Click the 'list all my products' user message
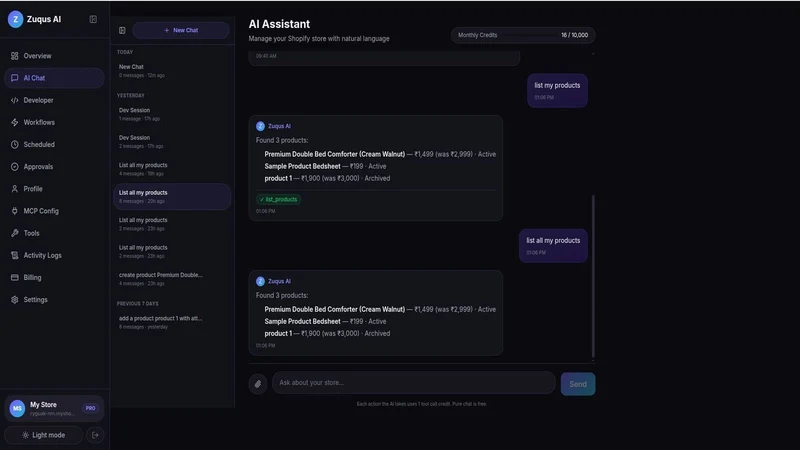 553,246
